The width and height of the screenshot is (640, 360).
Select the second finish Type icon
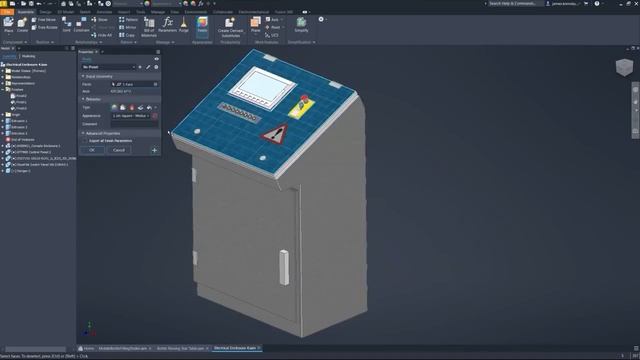point(122,107)
